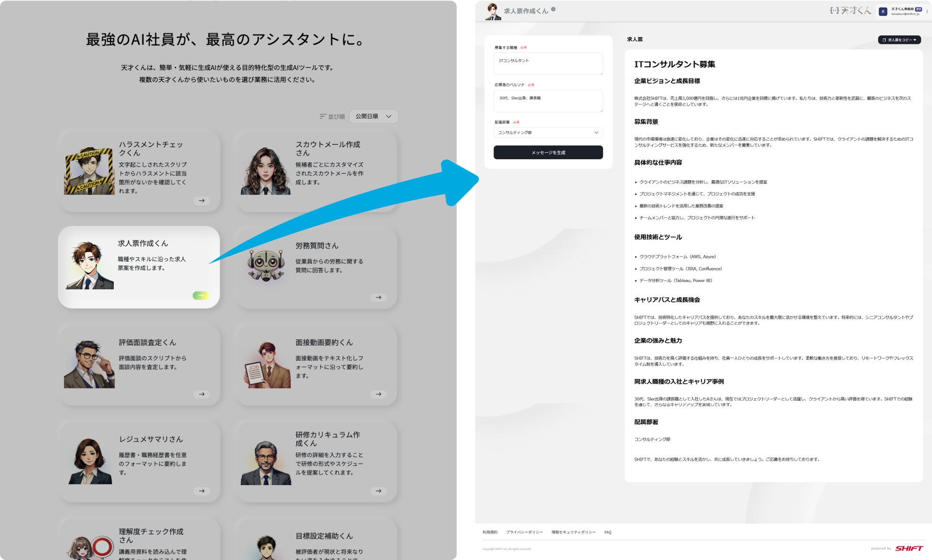The height and width of the screenshot is (560, 932).
Task: Click arrow icon on 研修カリキュラム作成くん card
Action: [x=379, y=491]
